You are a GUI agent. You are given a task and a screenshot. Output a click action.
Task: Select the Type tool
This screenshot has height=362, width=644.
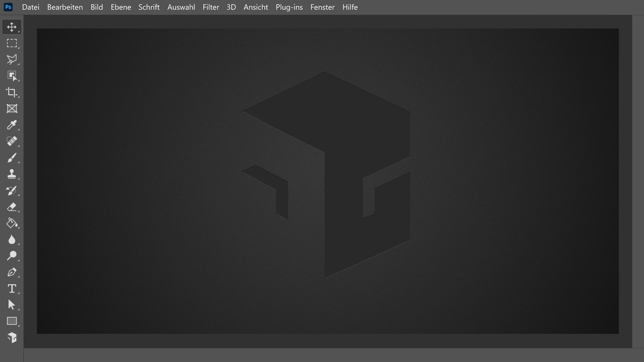point(12,289)
